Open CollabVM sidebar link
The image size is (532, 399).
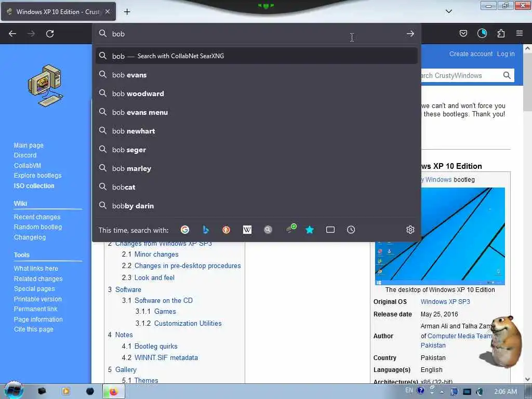pos(27,166)
